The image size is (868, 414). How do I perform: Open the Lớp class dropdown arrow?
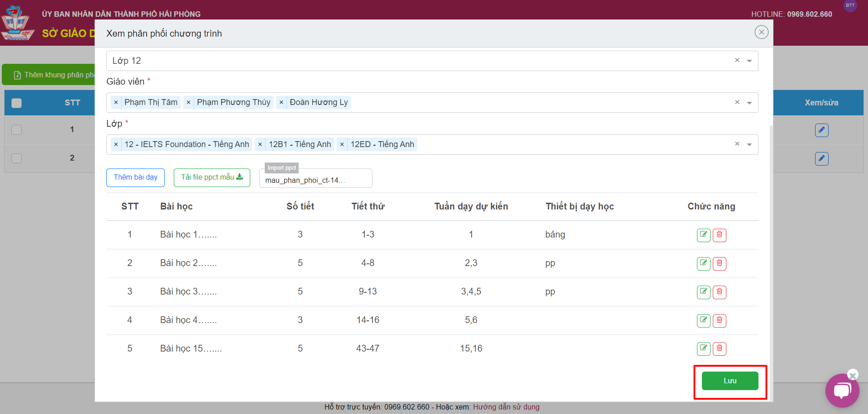(x=749, y=145)
